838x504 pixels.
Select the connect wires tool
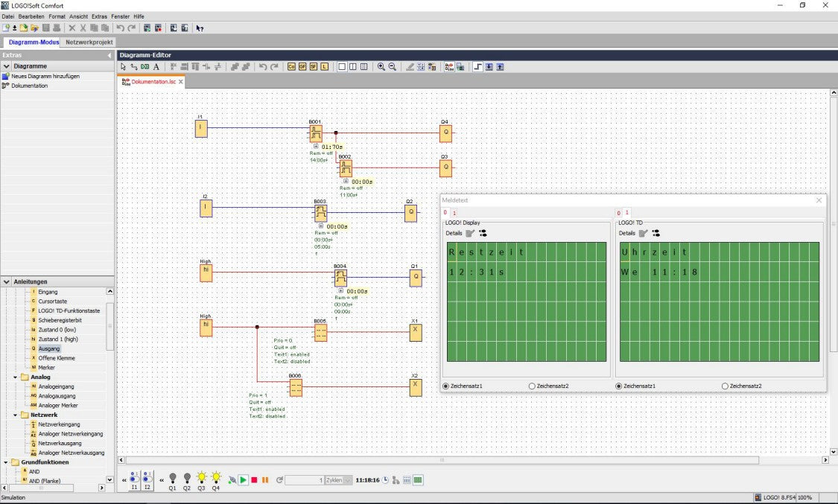tap(133, 67)
